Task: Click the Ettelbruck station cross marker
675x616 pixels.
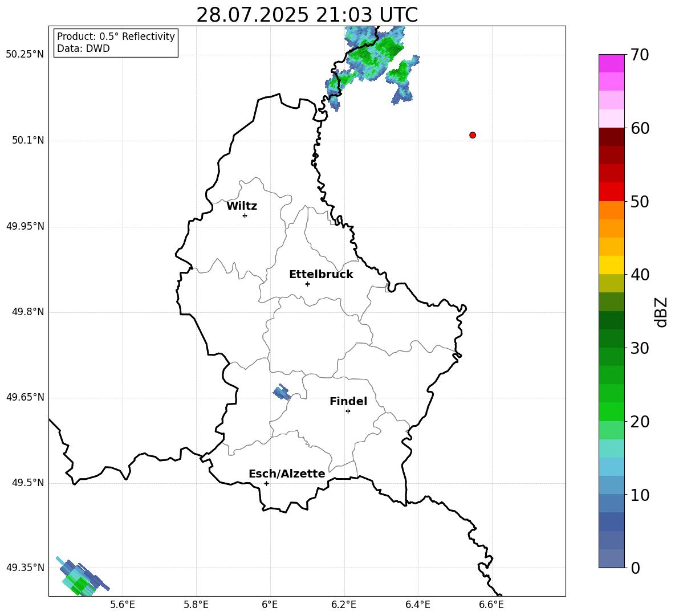Action: [307, 284]
